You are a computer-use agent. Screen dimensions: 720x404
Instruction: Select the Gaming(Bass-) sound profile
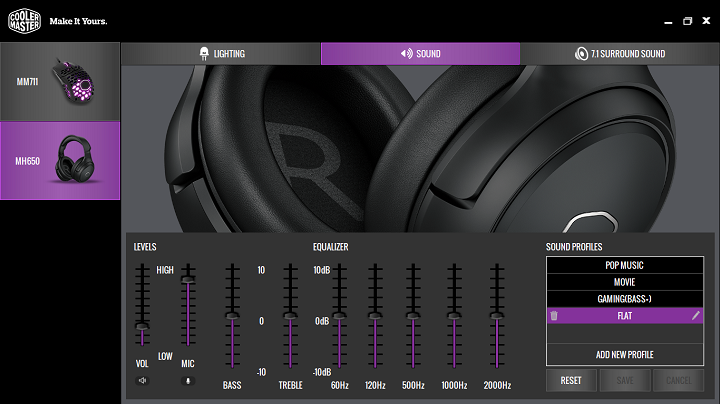click(624, 299)
